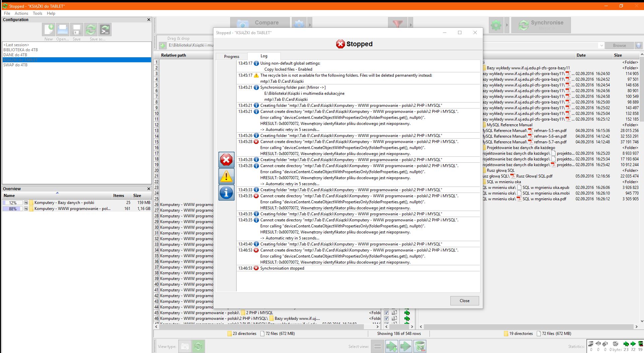This screenshot has height=353, width=644.
Task: Select Rusz Głowa! SQL.pdf file row
Action: (561, 176)
